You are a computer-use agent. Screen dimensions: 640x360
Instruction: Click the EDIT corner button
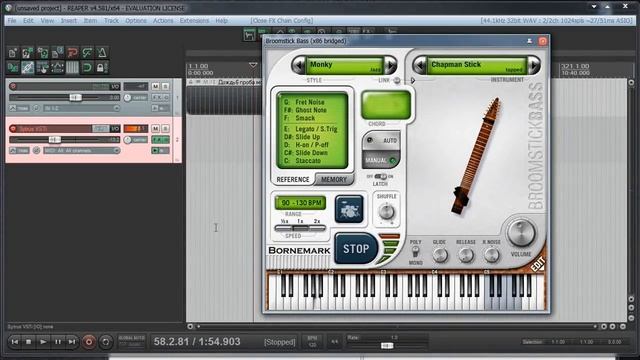tap(538, 264)
